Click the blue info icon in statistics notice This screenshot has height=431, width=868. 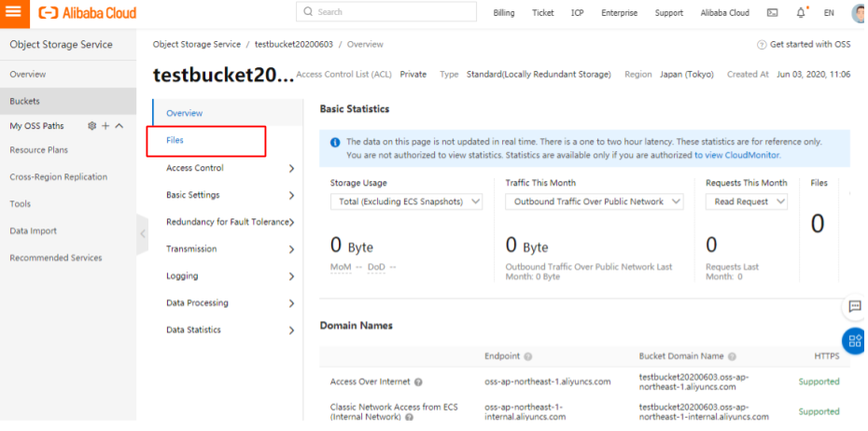coord(335,142)
